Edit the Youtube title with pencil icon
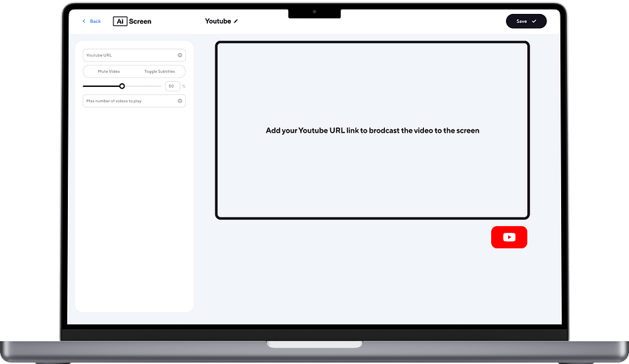 pyautogui.click(x=236, y=21)
